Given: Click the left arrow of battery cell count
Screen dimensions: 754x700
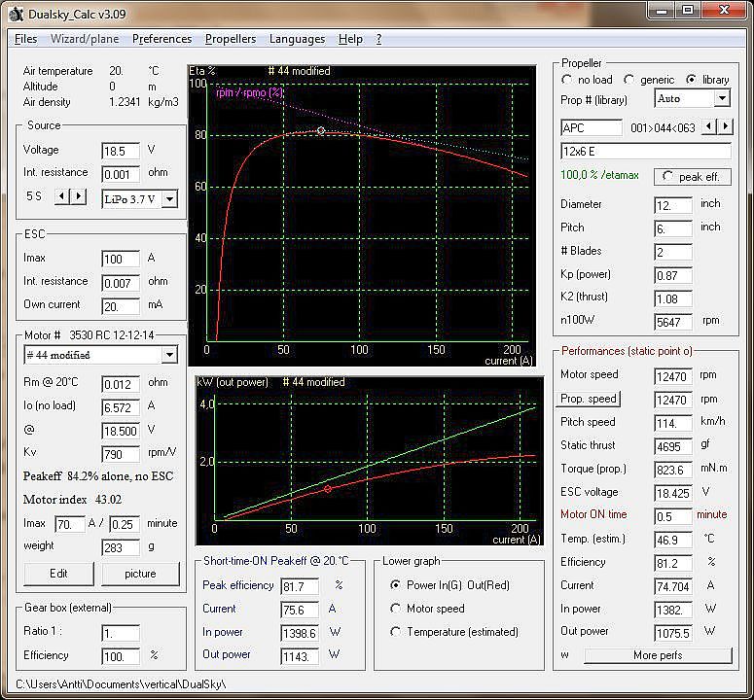Looking at the screenshot, I should [60, 196].
